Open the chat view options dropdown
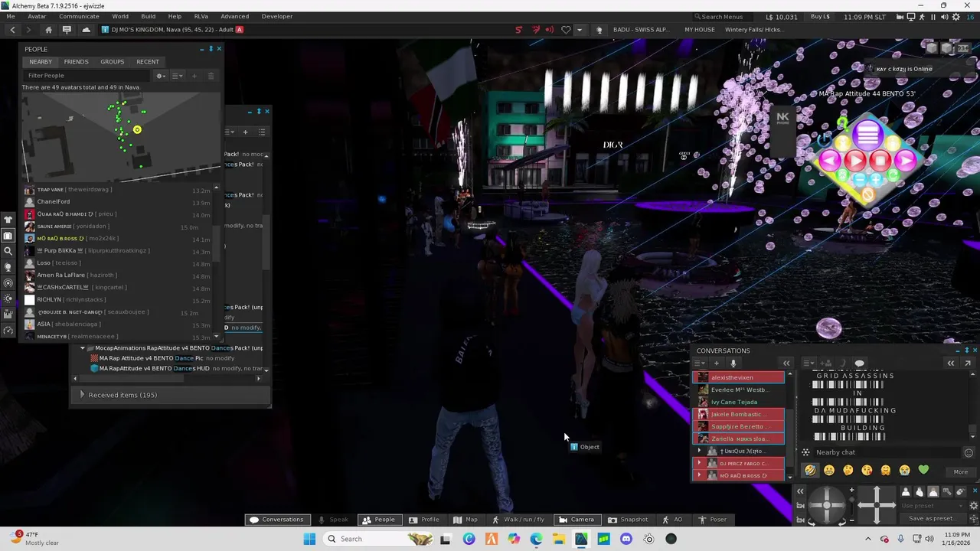This screenshot has height=551, width=980. (809, 364)
